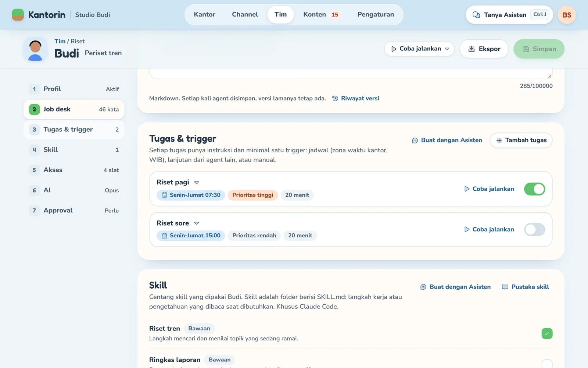Expand the Riset pagi task details
The width and height of the screenshot is (588, 368).
(197, 183)
